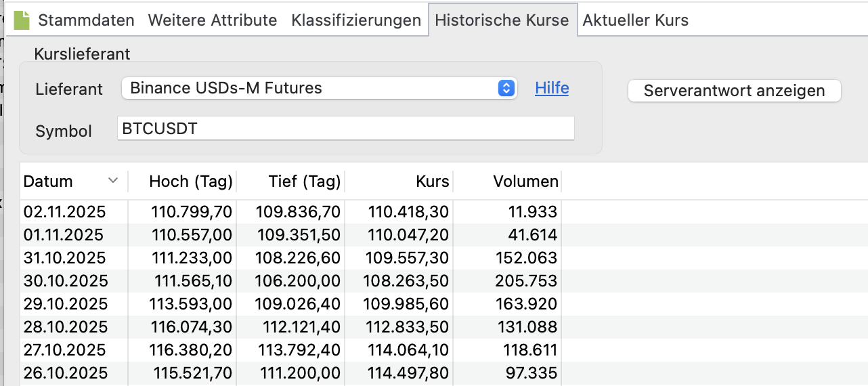Sort by the Hoch (Tag) column header
Screen dimensions: 868x386
(190, 181)
